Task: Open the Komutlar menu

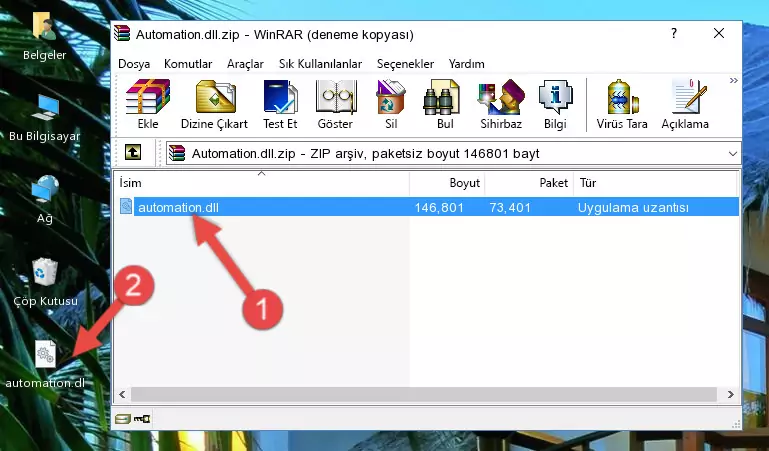Action: point(188,64)
